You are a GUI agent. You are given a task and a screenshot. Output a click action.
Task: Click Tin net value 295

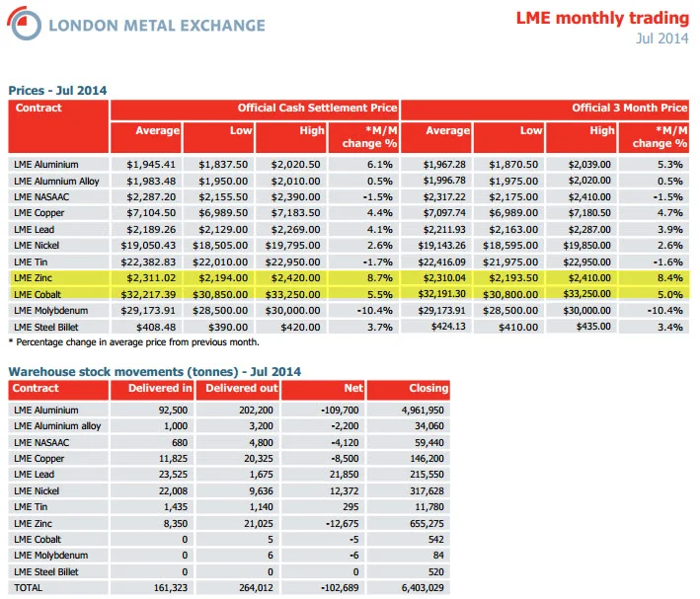350,507
